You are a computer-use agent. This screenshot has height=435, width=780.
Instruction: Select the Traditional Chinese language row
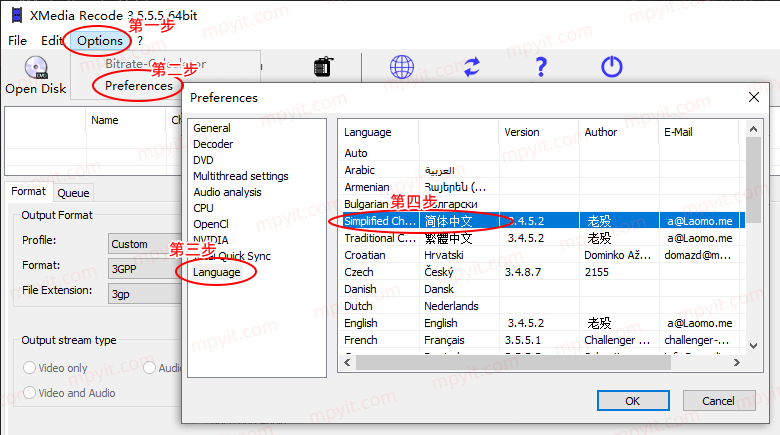(542, 238)
